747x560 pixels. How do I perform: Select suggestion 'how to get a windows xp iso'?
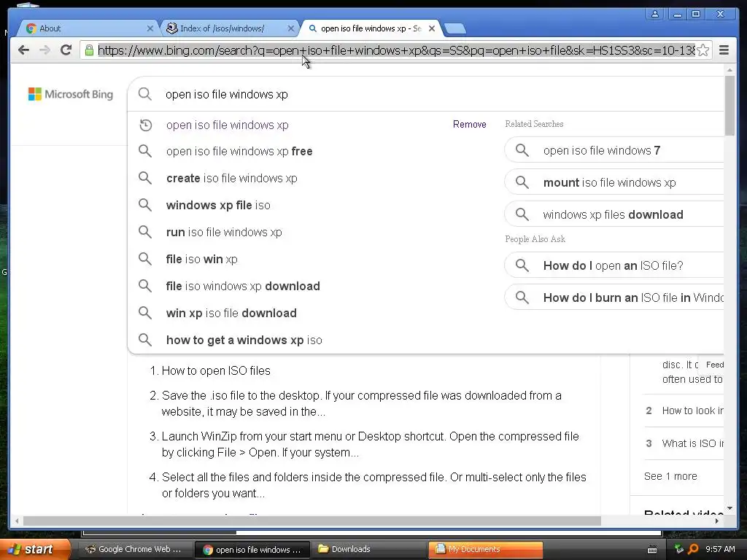pos(244,340)
